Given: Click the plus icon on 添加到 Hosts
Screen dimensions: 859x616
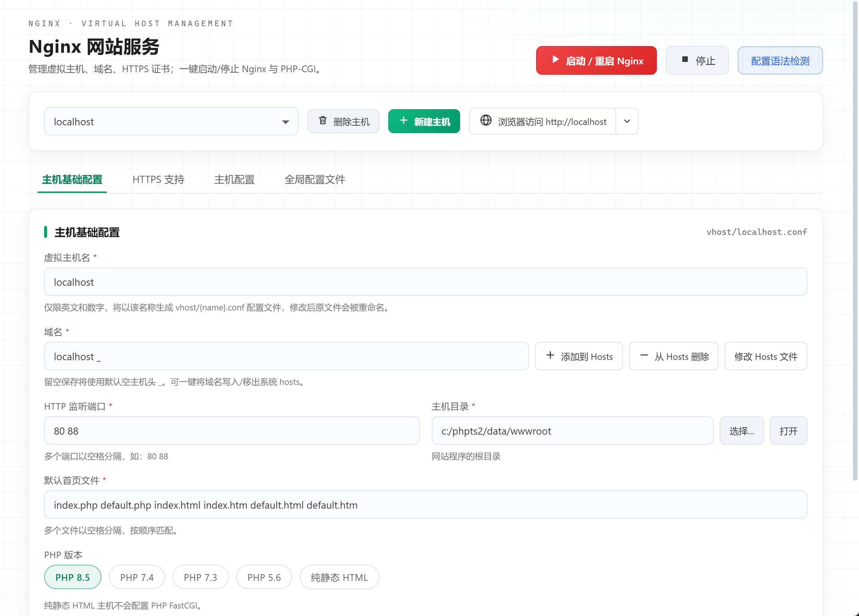Looking at the screenshot, I should point(550,355).
